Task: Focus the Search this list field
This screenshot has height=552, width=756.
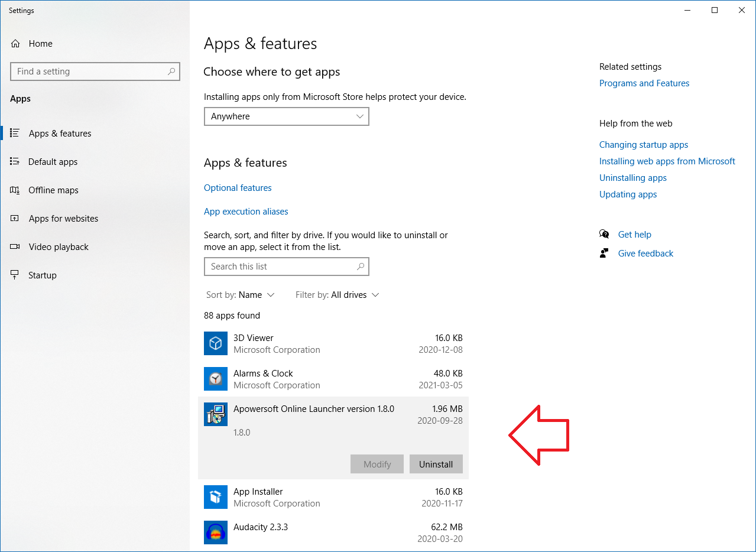Action: [x=287, y=267]
